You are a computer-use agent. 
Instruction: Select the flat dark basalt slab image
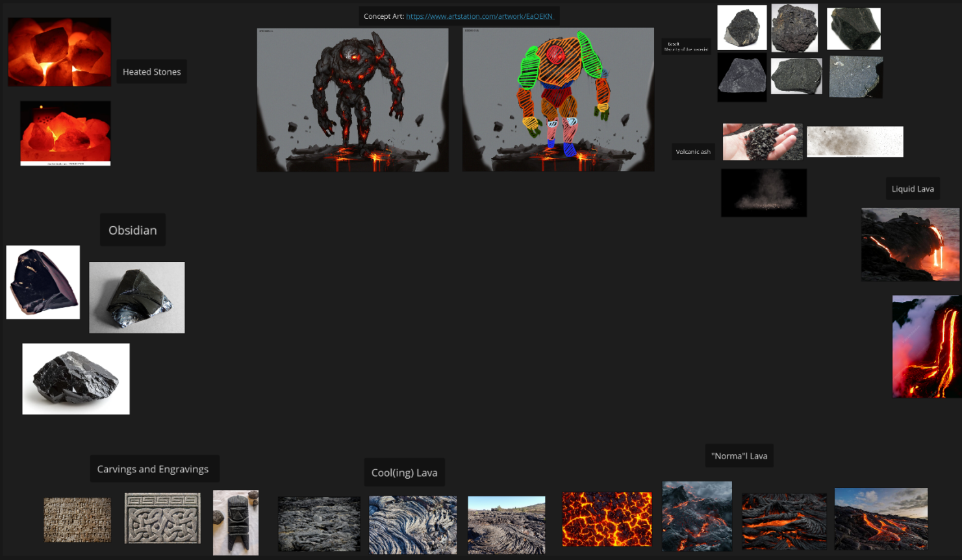tap(796, 75)
